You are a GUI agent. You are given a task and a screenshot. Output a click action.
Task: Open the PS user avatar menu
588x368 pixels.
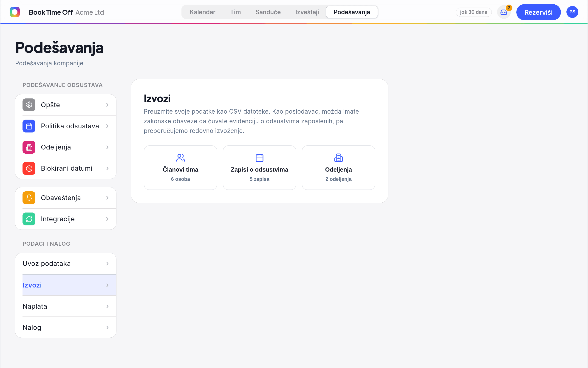[x=572, y=12]
